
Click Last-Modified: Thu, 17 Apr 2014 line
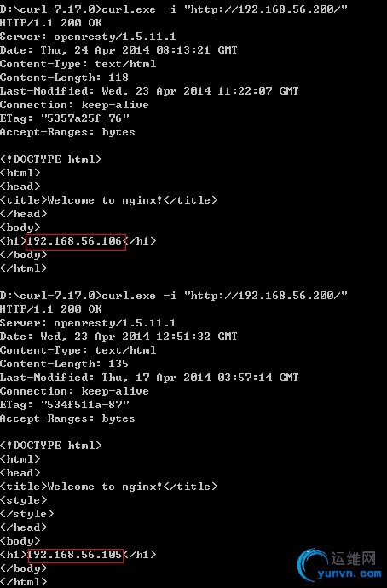click(x=149, y=378)
